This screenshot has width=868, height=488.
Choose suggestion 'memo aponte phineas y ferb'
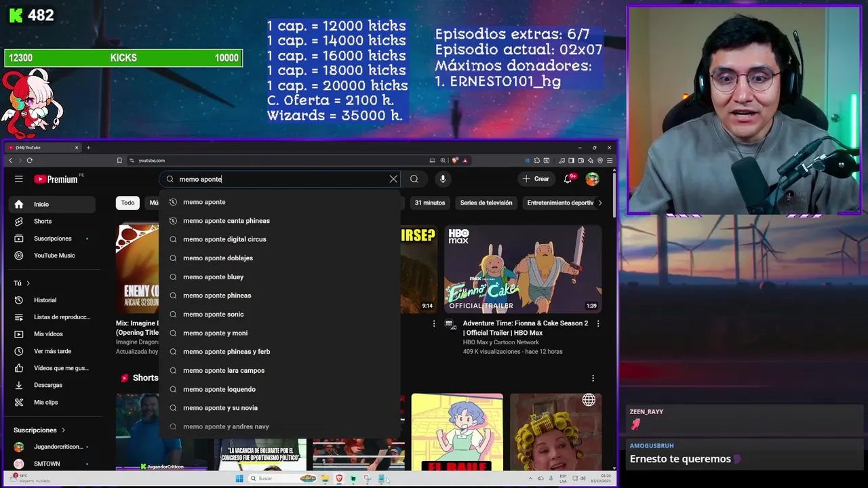279,352
